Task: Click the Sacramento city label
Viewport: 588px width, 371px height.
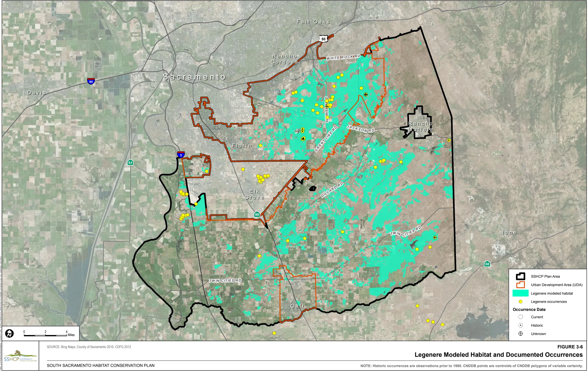Action: pos(194,77)
